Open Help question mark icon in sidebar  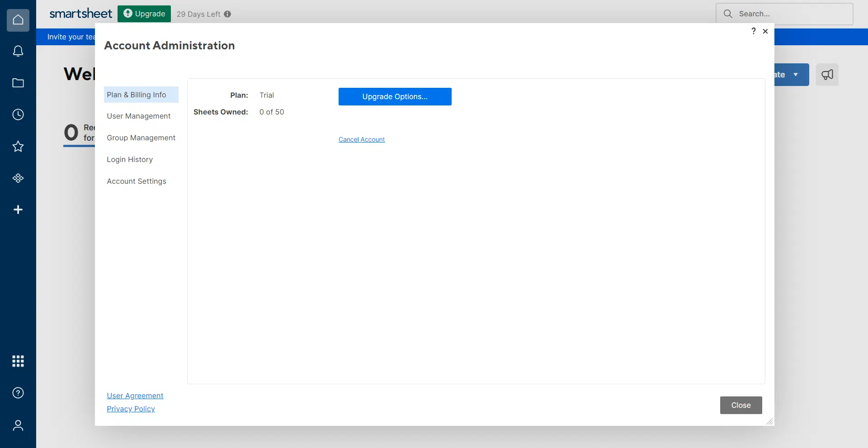coord(18,393)
